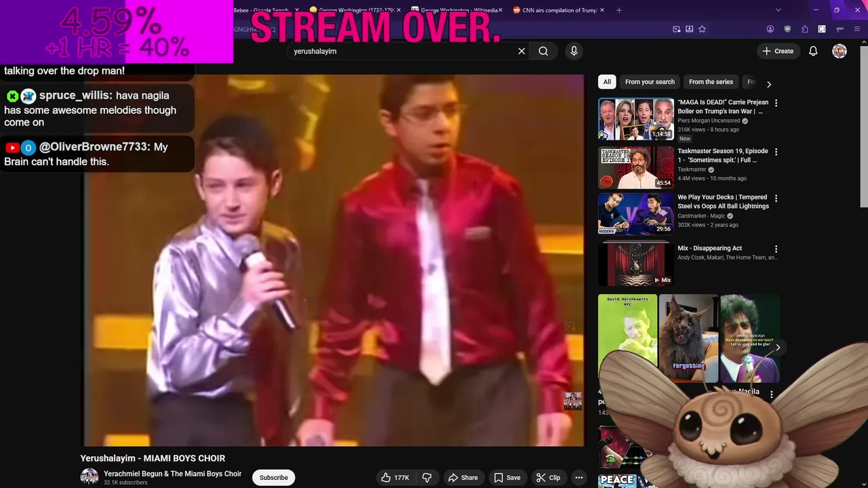Open more actions ellipsis below the video

pyautogui.click(x=578, y=478)
